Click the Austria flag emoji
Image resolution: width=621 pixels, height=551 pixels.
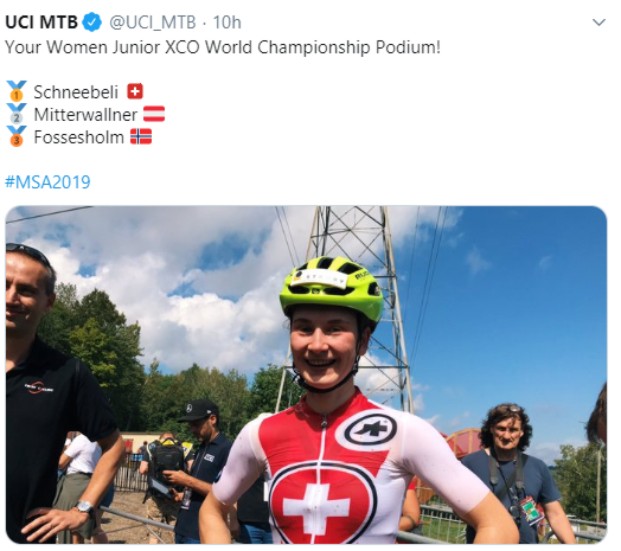click(x=154, y=114)
